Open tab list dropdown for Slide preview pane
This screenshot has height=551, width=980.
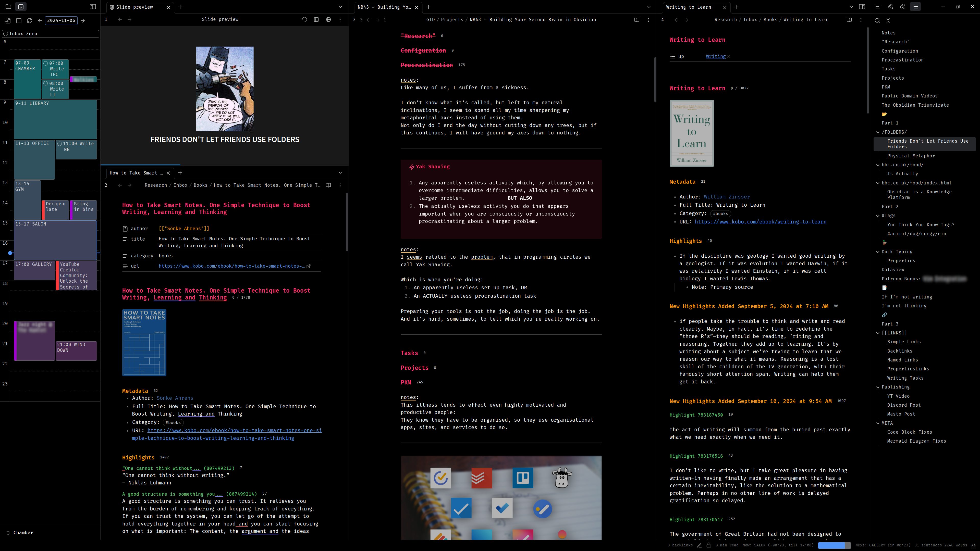click(x=340, y=7)
